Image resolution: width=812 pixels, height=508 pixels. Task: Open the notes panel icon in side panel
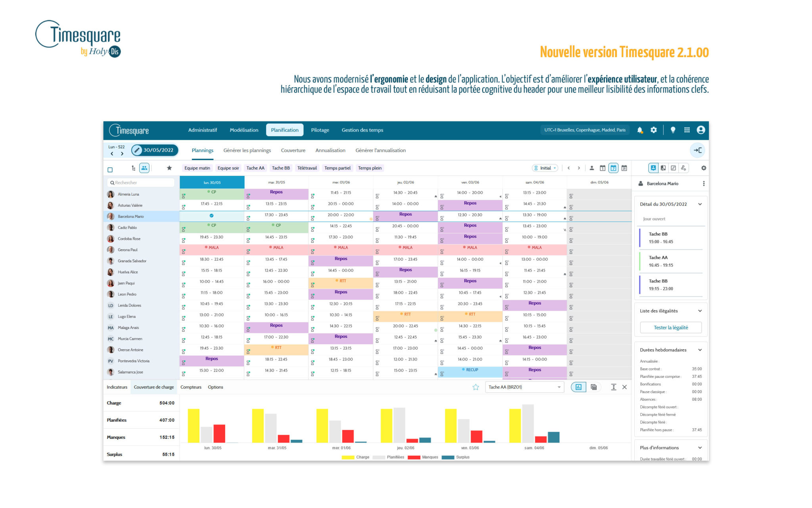[x=673, y=168]
